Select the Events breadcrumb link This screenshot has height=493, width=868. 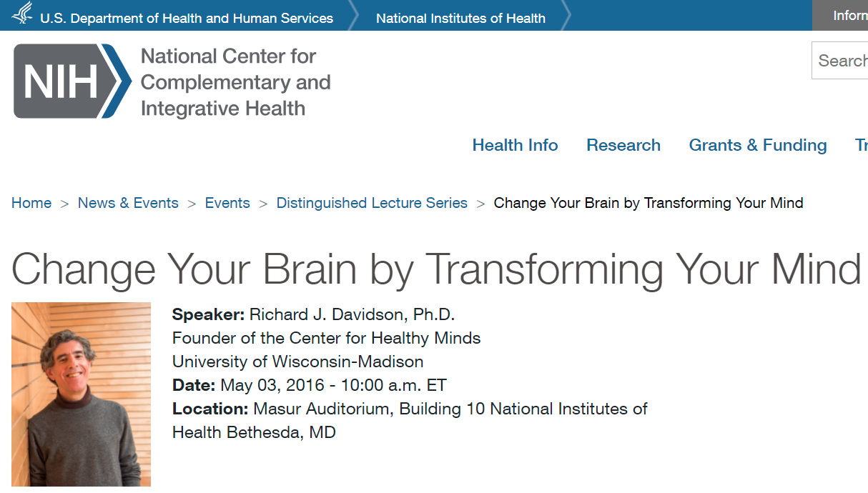(x=227, y=203)
